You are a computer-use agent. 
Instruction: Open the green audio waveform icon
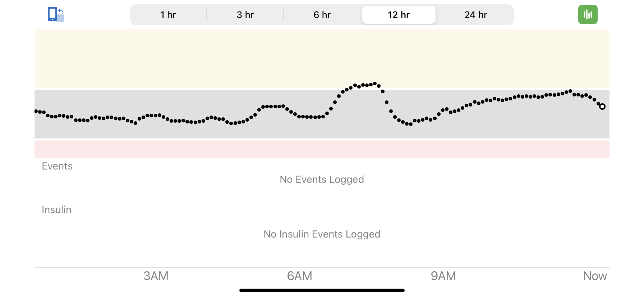[588, 14]
